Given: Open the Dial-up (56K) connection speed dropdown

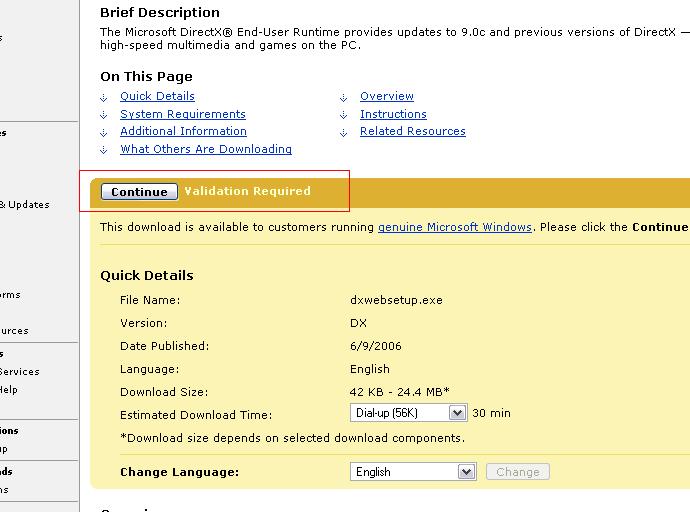Looking at the screenshot, I should 408,413.
